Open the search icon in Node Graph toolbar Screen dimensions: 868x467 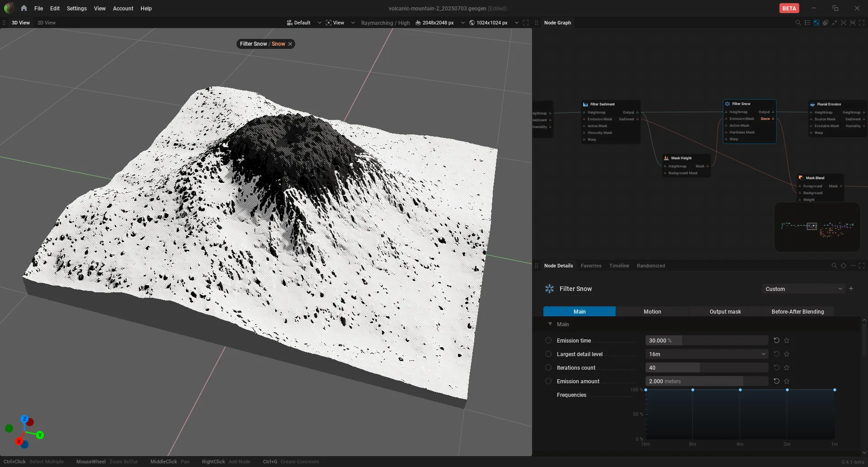tap(798, 23)
